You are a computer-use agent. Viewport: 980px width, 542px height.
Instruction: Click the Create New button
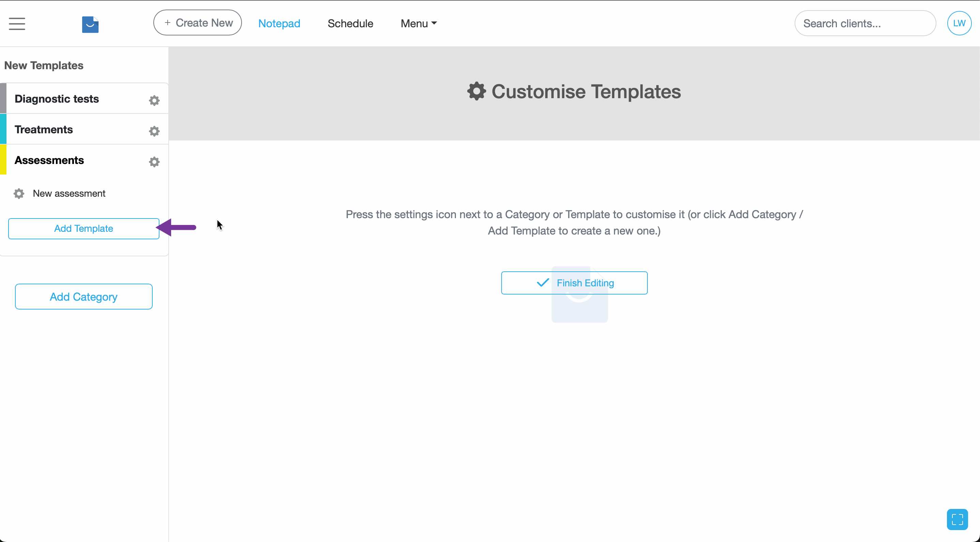tap(197, 23)
